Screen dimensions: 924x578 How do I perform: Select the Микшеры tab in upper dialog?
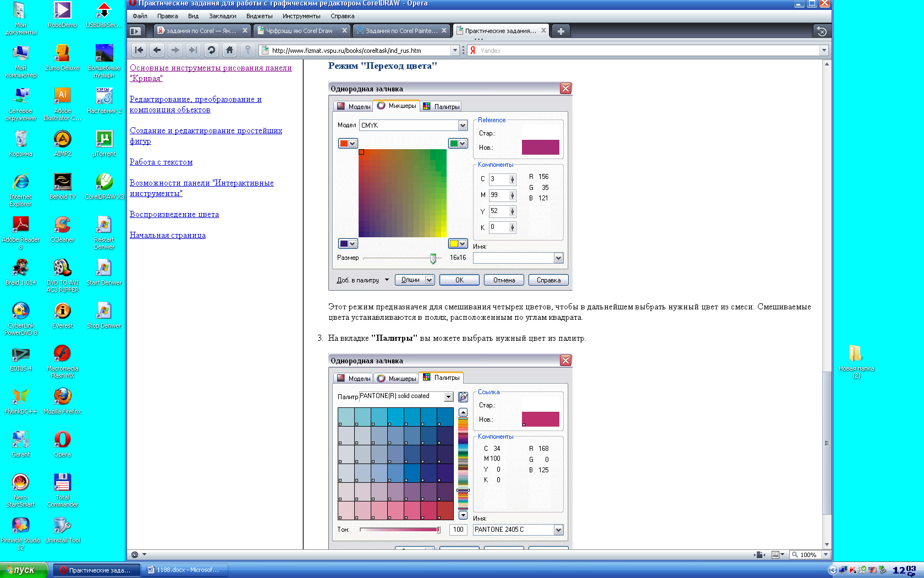tap(397, 106)
